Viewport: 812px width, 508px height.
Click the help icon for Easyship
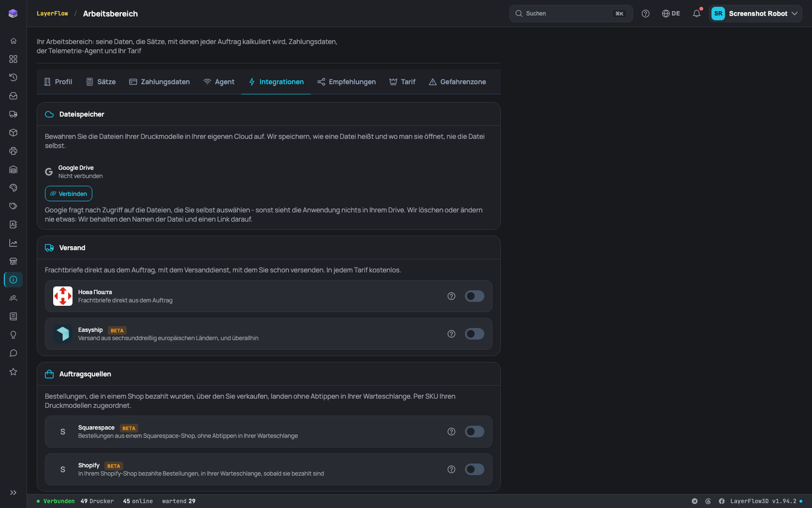tap(451, 334)
